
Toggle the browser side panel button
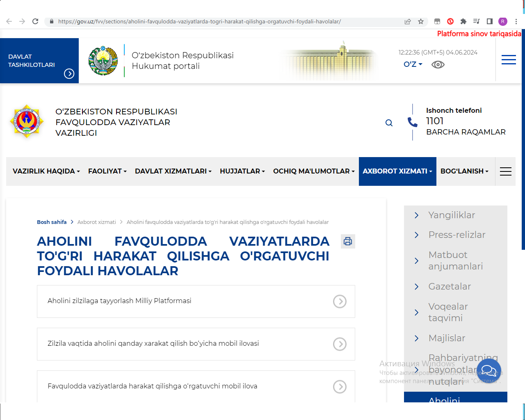pos(489,21)
